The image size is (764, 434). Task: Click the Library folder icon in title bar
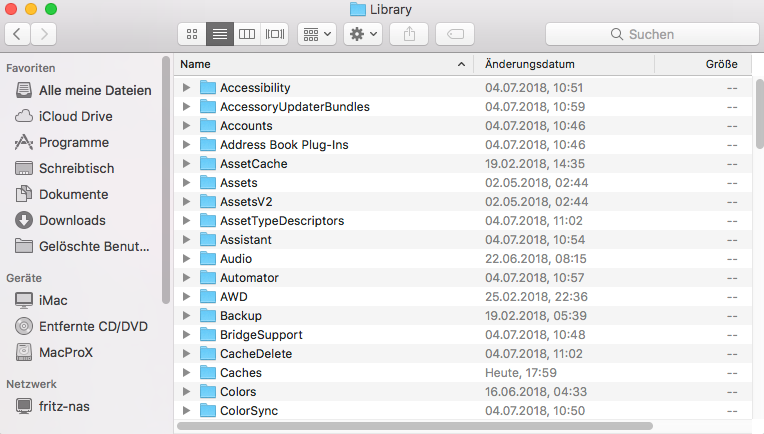[x=358, y=9]
